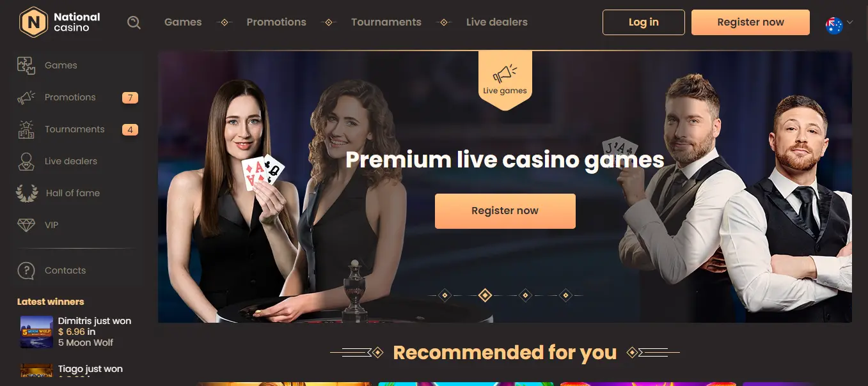Click the Contacts question bubble icon
The height and width of the screenshot is (386, 868).
pos(26,270)
